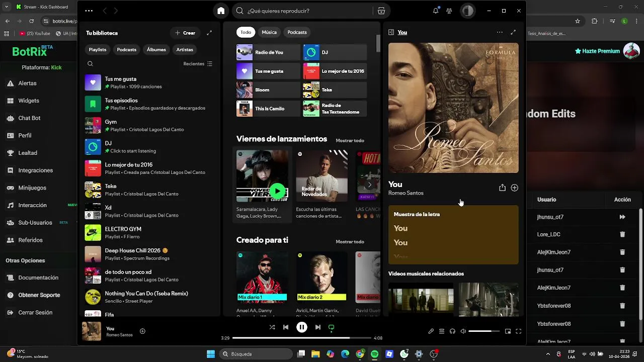Open Spotify notifications bell
Viewport: 644px width, 362px height.
pyautogui.click(x=436, y=11)
